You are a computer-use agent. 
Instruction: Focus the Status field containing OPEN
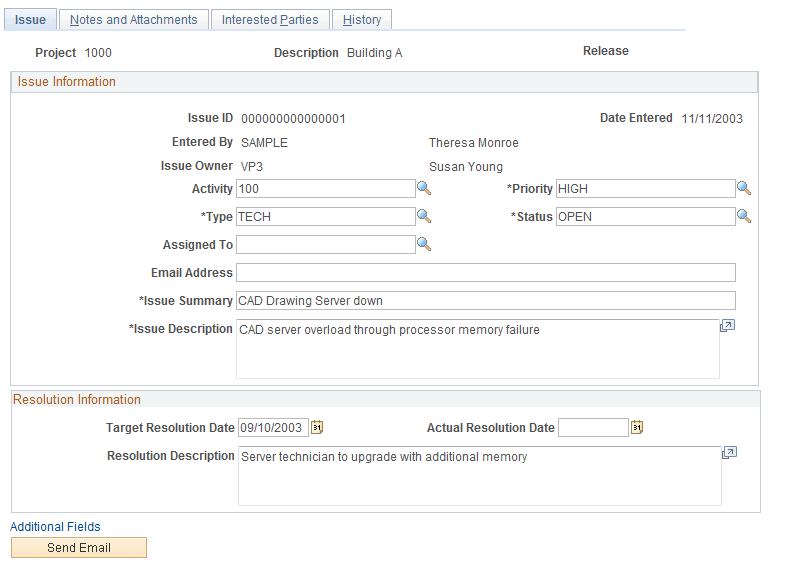tap(645, 217)
